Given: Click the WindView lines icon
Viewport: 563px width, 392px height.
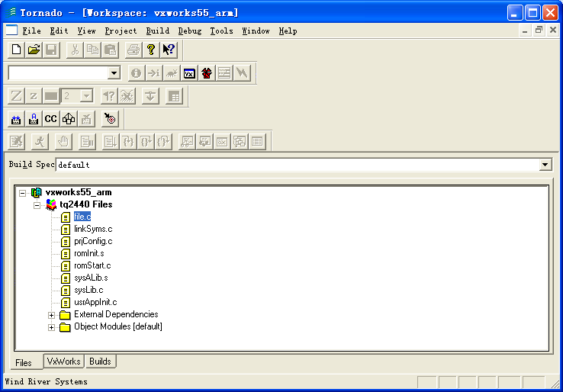Looking at the screenshot, I should (x=224, y=73).
